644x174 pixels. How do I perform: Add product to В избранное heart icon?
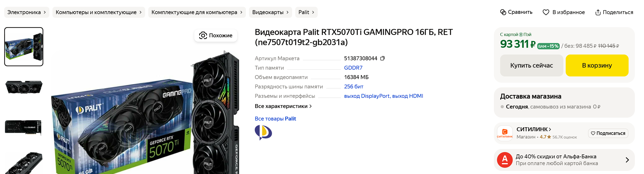click(546, 12)
